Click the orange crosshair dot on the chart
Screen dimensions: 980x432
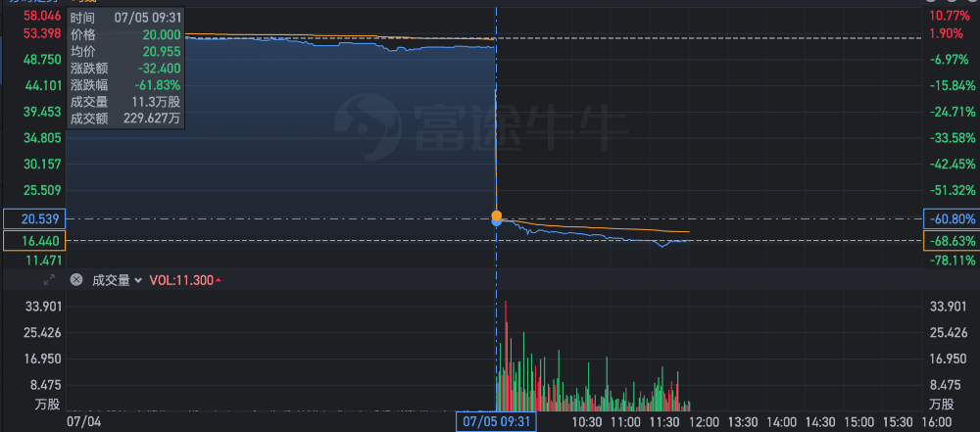(x=497, y=216)
